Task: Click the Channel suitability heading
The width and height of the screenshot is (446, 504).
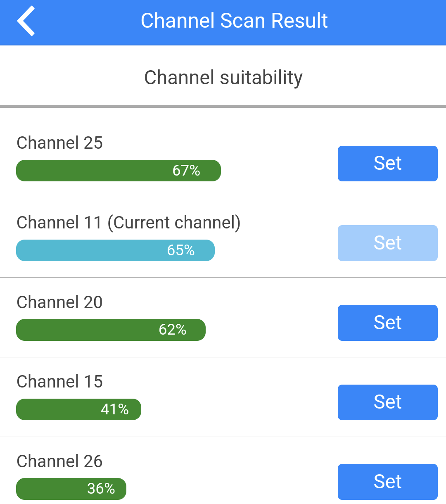Action: click(223, 78)
